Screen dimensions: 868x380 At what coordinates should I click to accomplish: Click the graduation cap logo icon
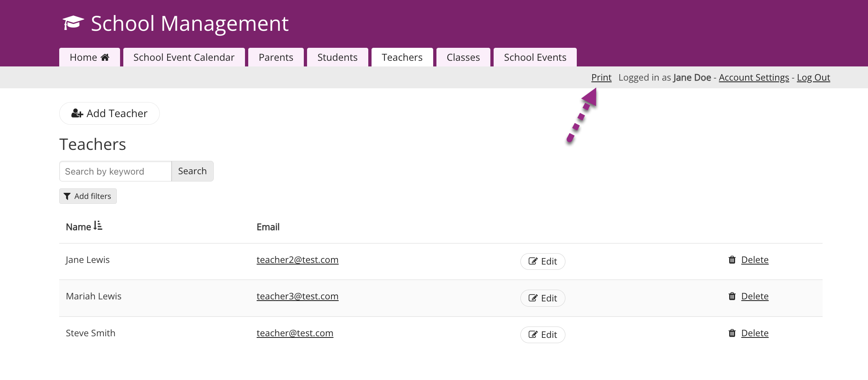73,23
